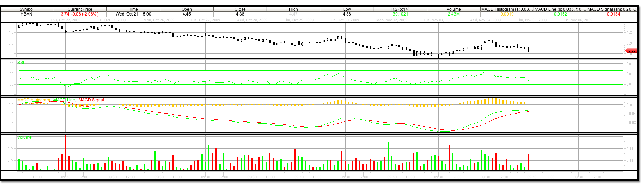
Task: Click the MACD Histogram column header
Action: point(507,9)
